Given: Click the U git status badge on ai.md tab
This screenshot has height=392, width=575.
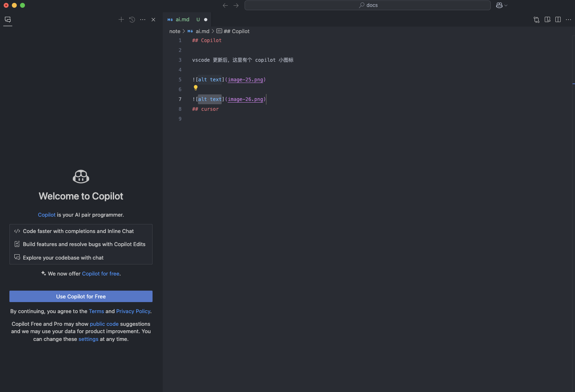Looking at the screenshot, I should coord(198,20).
